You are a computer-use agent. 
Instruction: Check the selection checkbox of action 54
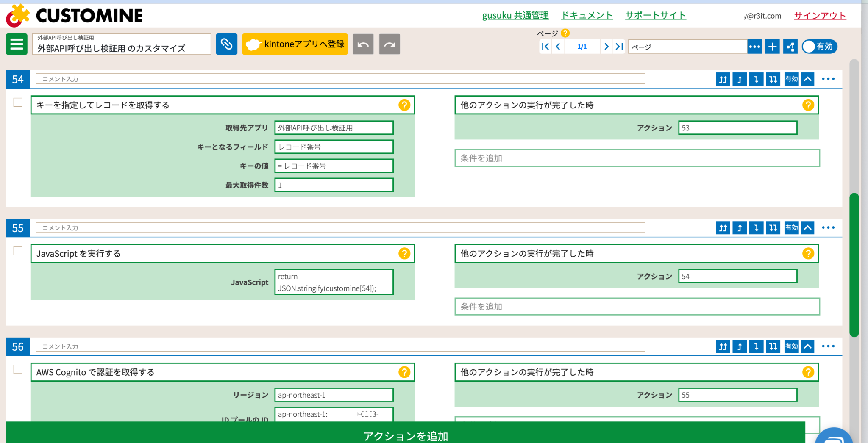17,102
